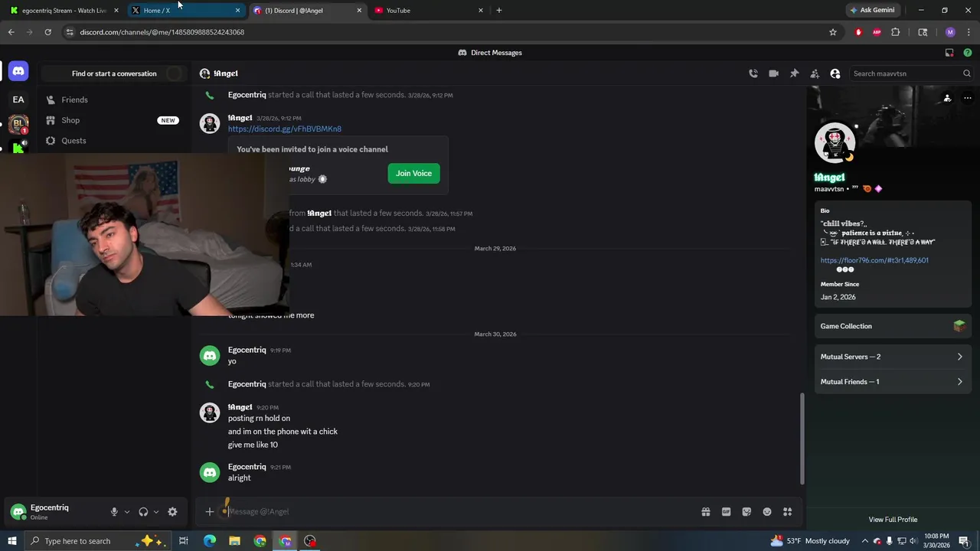Open the floor796.com link in the bio
This screenshot has height=551, width=980.
pos(874,260)
